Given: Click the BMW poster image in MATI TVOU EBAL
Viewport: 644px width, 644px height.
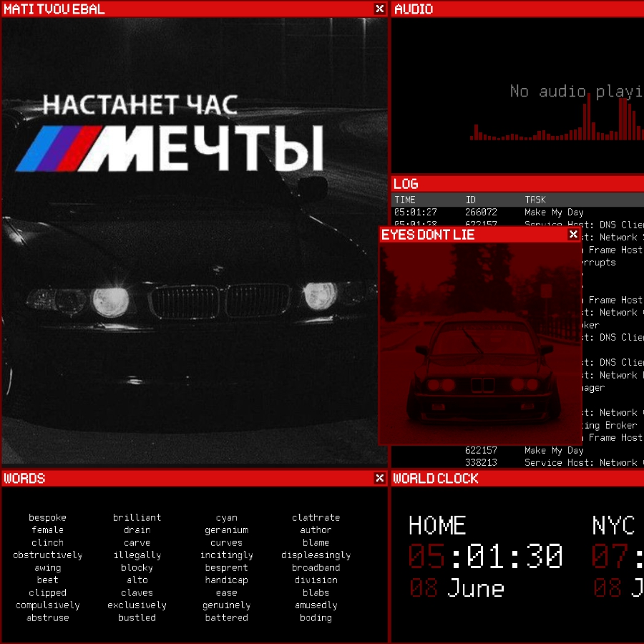Looking at the screenshot, I should click(195, 240).
